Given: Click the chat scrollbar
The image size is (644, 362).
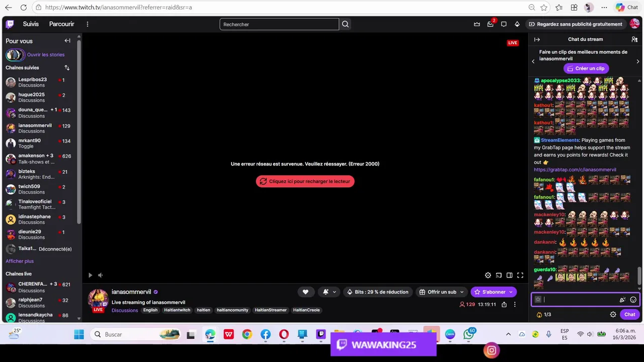Looking at the screenshot, I should (639, 276).
